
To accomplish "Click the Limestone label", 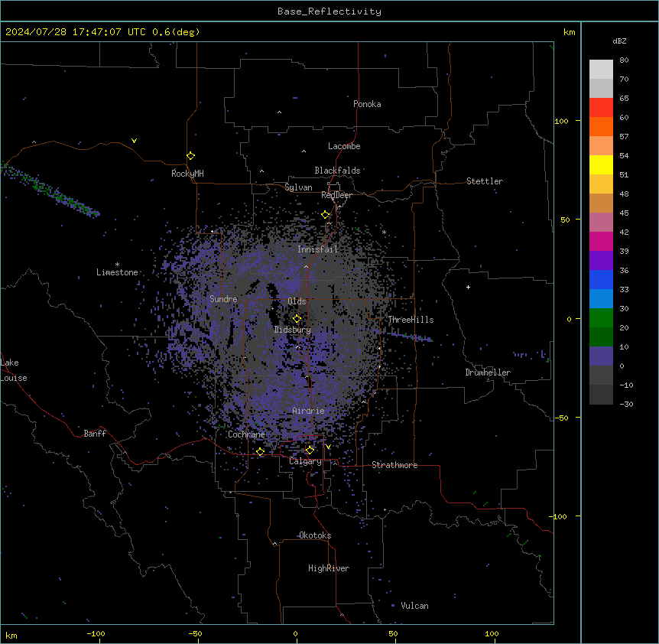I will click(x=117, y=272).
